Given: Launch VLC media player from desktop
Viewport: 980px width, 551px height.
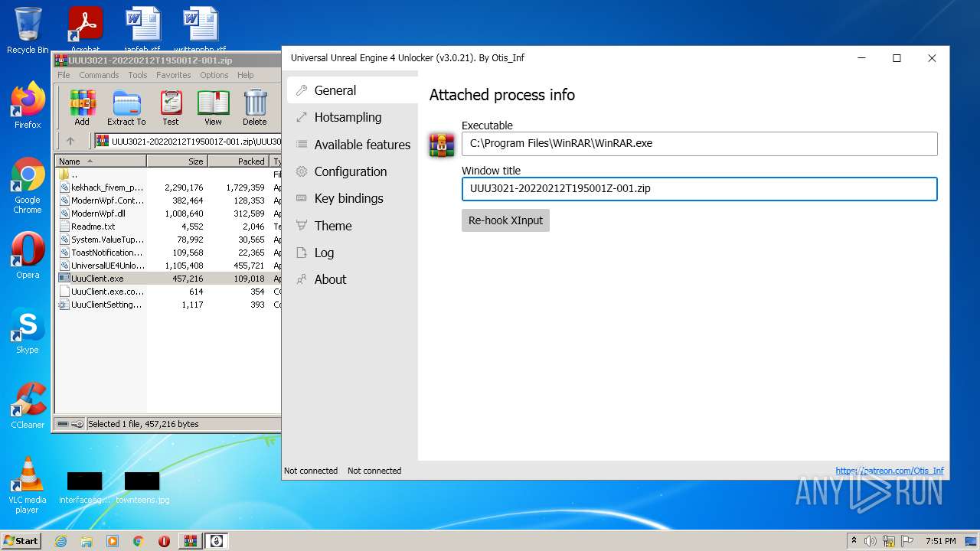Looking at the screenshot, I should (28, 485).
